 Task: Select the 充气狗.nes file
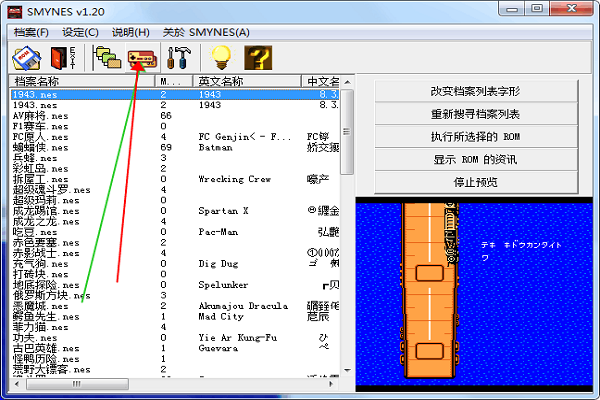coord(41,264)
